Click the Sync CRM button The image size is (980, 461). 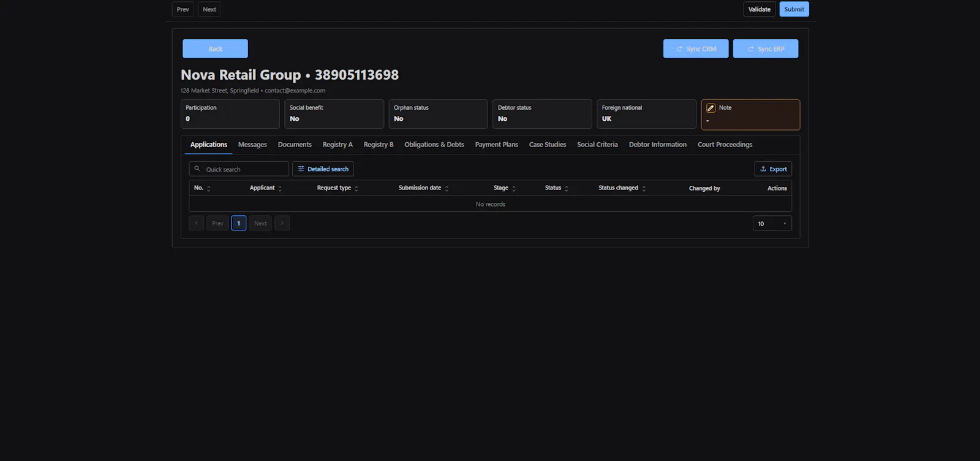click(x=696, y=49)
